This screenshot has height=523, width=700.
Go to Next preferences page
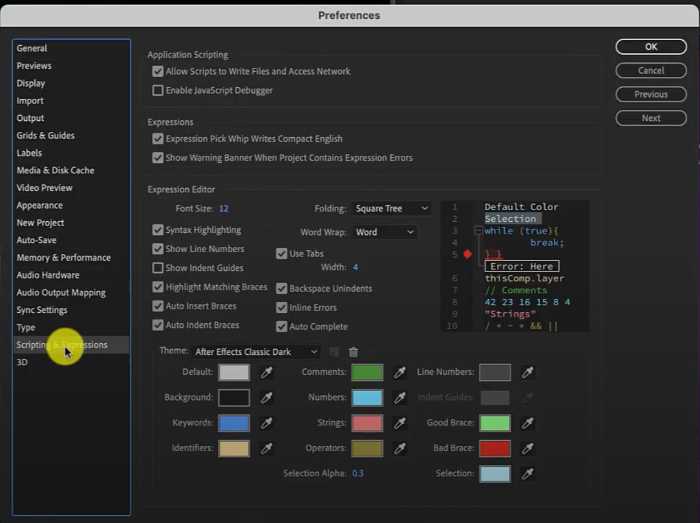point(651,118)
